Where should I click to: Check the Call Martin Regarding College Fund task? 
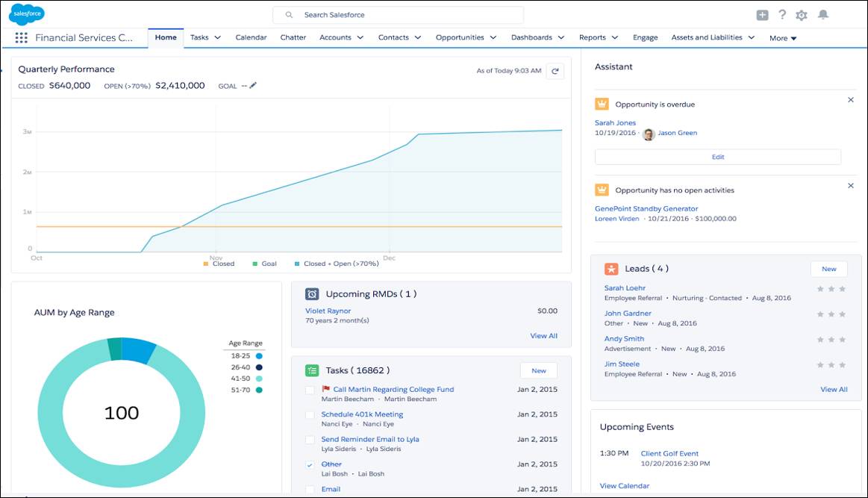tap(310, 390)
